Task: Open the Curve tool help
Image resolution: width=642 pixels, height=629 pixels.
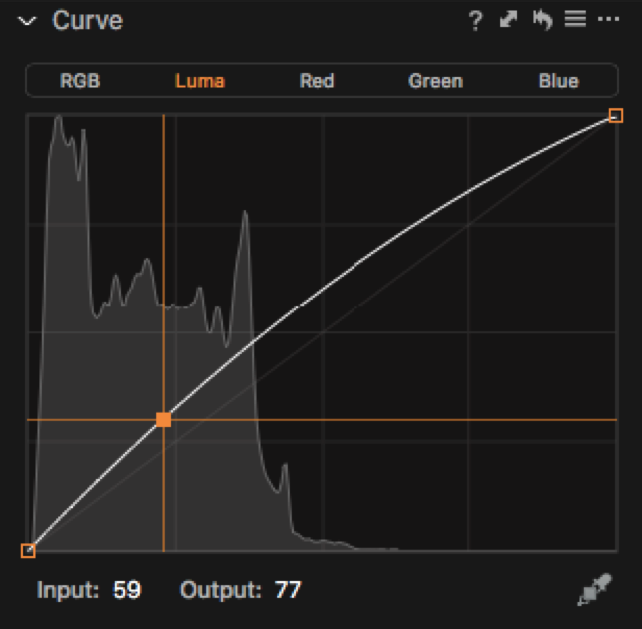Action: pyautogui.click(x=475, y=20)
